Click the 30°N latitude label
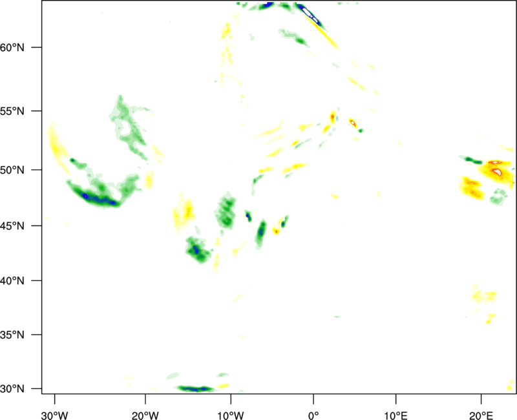The height and width of the screenshot is (420, 517). (x=12, y=389)
